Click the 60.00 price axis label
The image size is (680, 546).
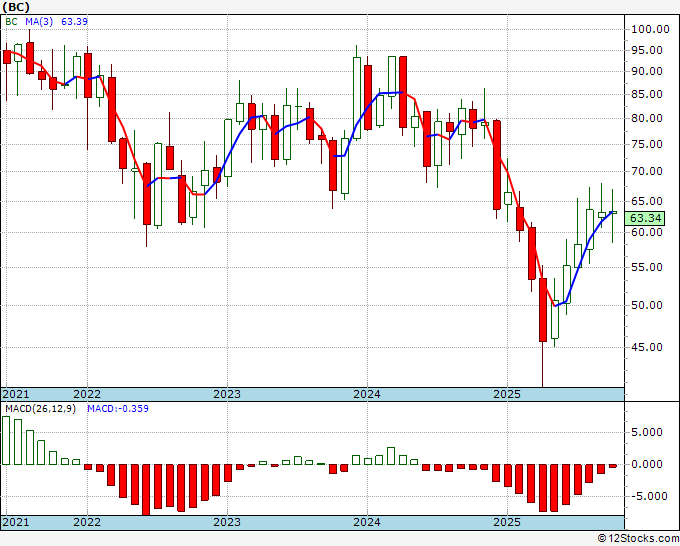(647, 232)
